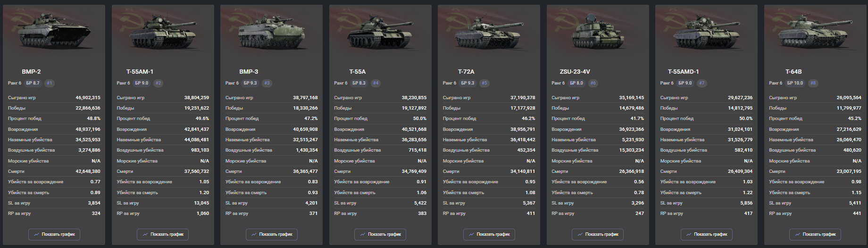Click the chart icon on BMP-3's graph button

pos(254,234)
